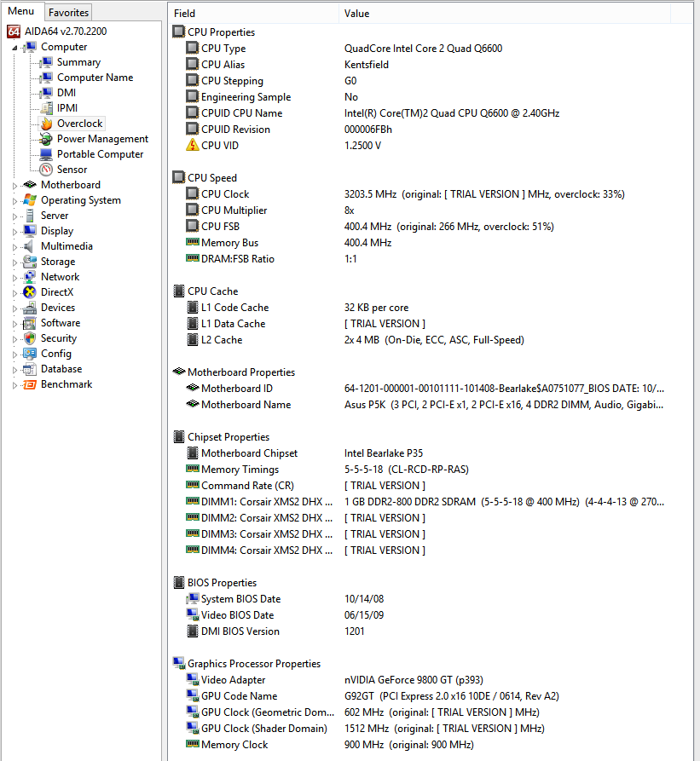Expand the Motherboard tree node
This screenshot has width=700, height=761.
(x=15, y=186)
